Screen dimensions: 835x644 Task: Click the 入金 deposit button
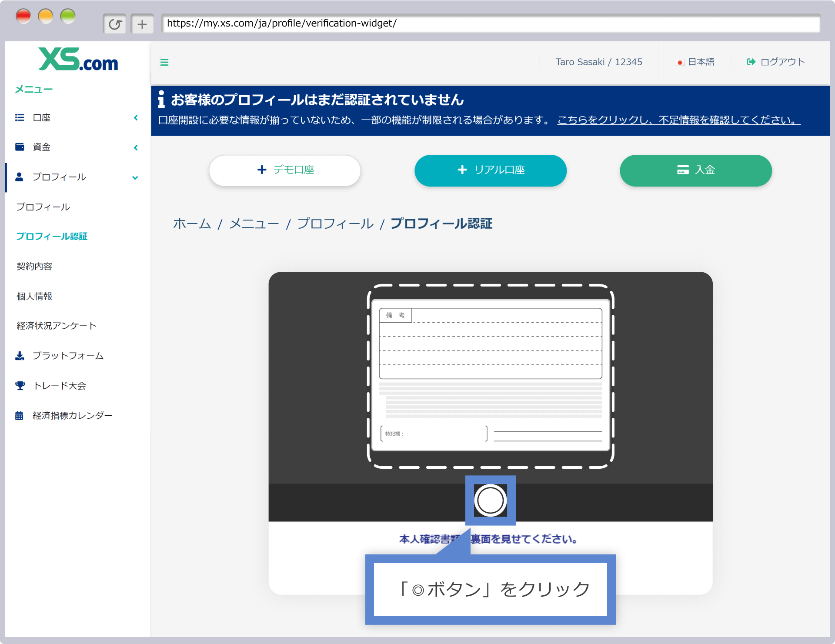click(696, 170)
